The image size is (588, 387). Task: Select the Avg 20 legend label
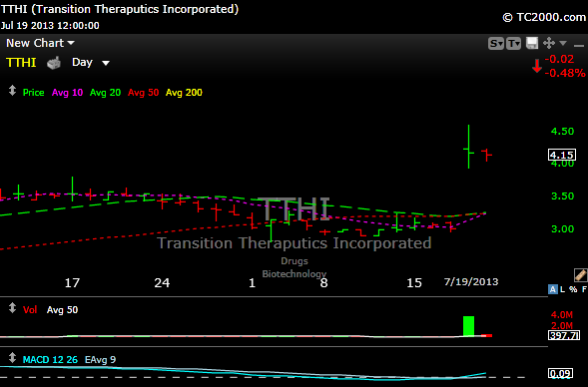coord(105,93)
